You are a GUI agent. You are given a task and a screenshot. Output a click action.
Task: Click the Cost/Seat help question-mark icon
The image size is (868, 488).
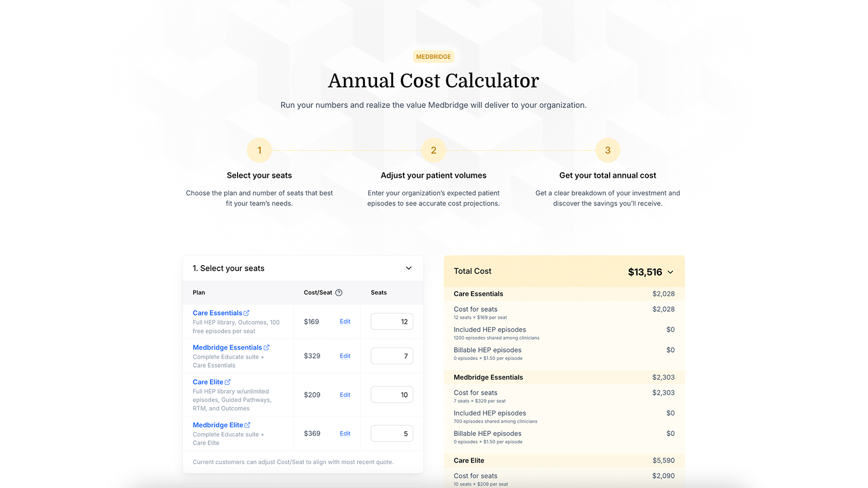tap(339, 293)
